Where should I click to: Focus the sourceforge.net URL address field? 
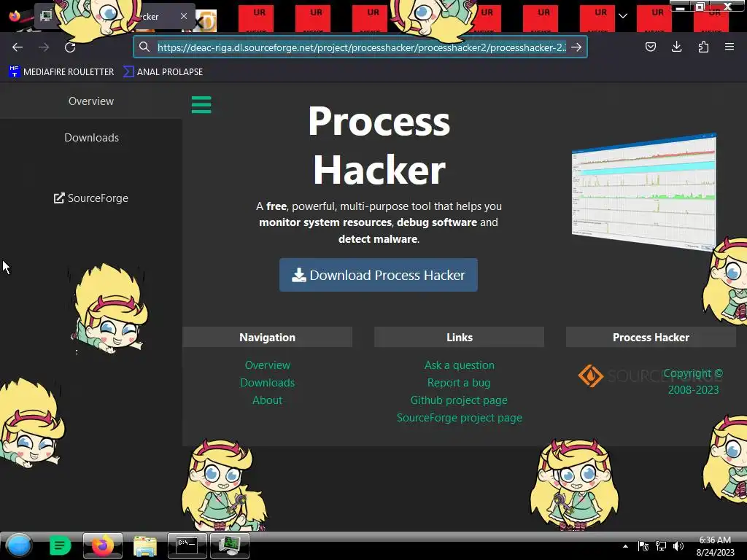pos(362,47)
